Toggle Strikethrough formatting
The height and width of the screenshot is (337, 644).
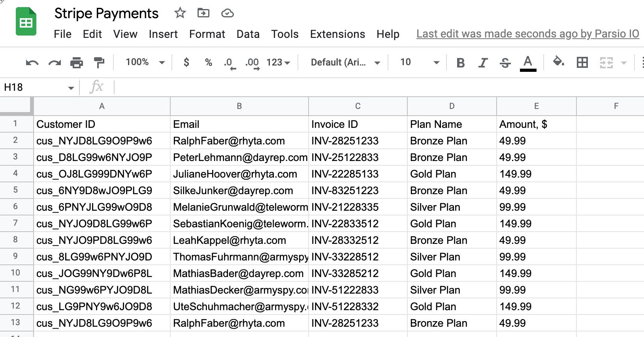click(x=505, y=63)
